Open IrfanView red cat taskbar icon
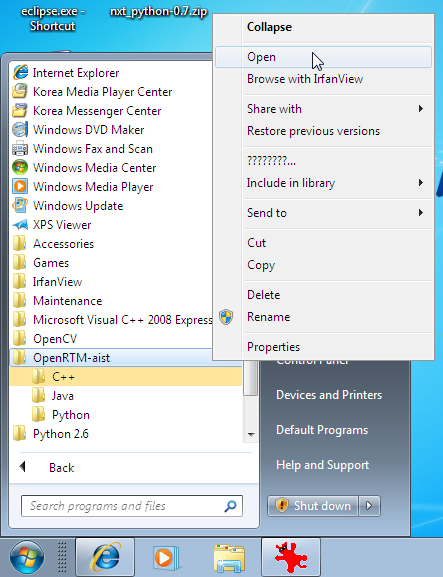Screen dimensions: 443x577 291,557
